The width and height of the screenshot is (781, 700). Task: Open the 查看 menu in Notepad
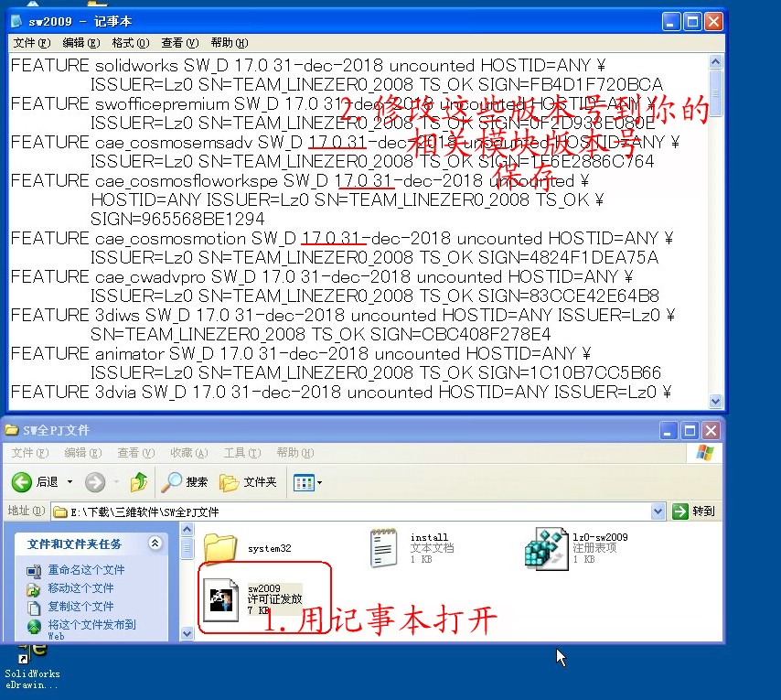point(180,43)
